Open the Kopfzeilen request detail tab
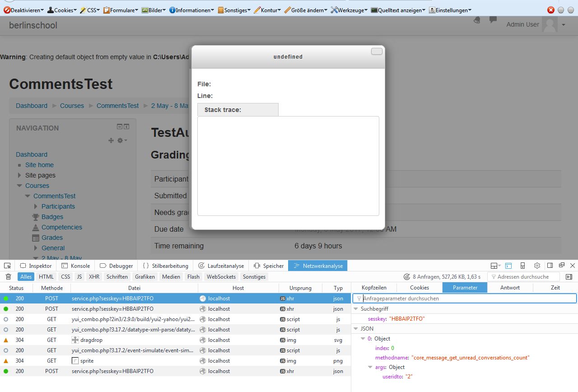 click(374, 287)
